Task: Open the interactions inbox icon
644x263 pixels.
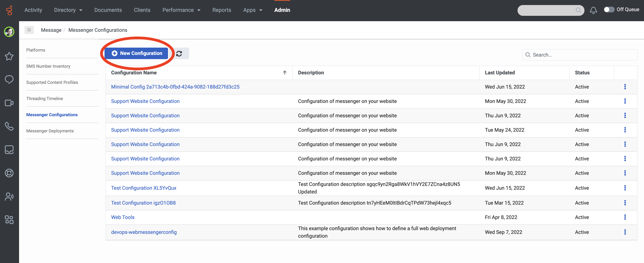Action: (x=9, y=149)
